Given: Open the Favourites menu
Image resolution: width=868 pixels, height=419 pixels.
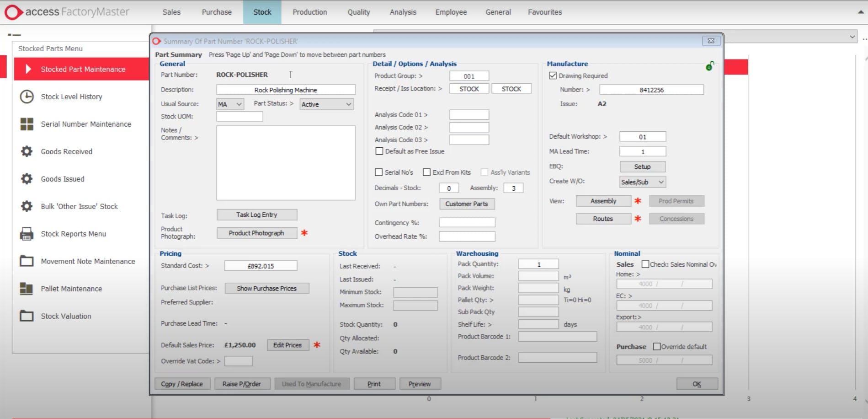Looking at the screenshot, I should 545,12.
